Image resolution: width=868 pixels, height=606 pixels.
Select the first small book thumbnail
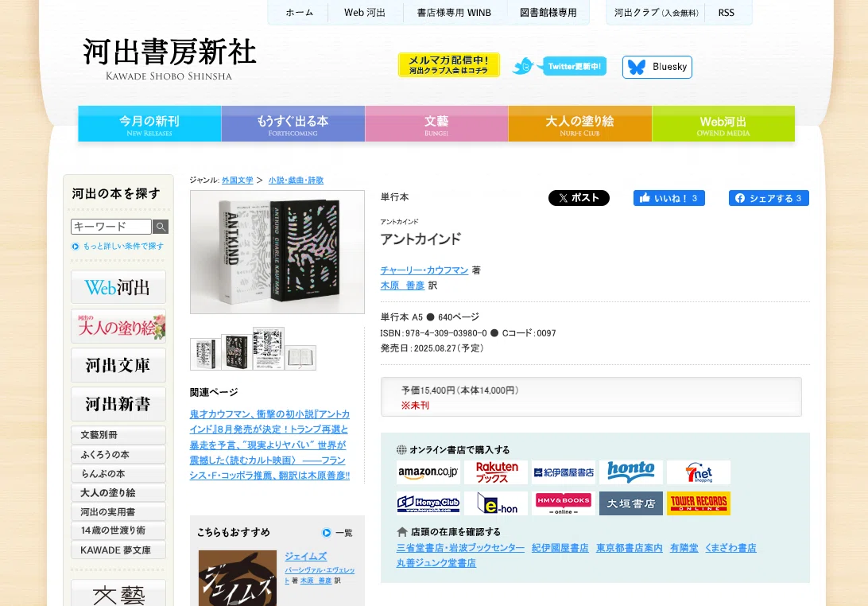205,353
